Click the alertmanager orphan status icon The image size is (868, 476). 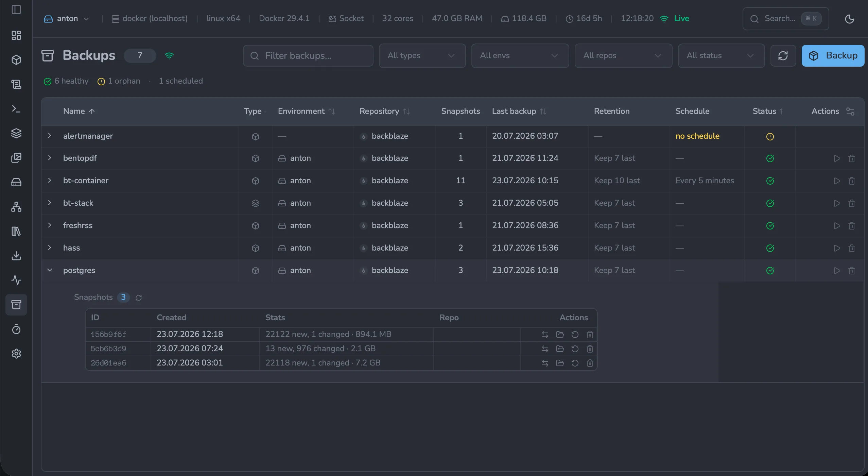click(x=770, y=136)
